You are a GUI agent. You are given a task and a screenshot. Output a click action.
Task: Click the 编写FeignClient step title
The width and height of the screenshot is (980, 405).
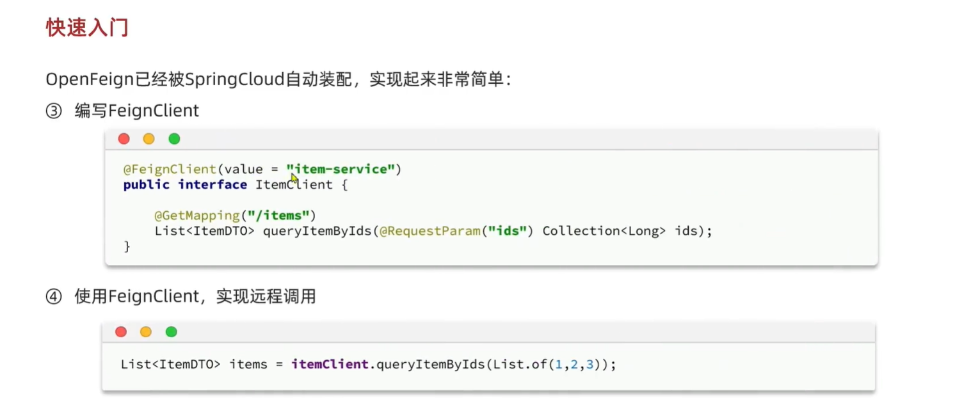pos(137,111)
